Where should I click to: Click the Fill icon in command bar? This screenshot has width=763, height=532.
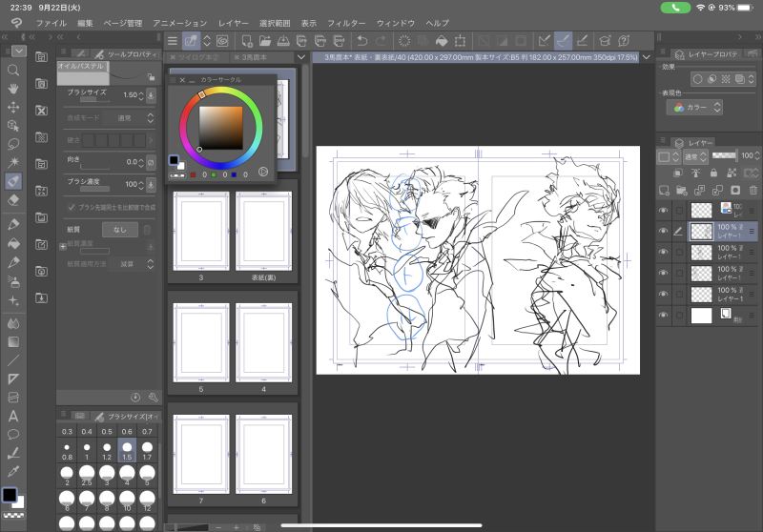click(442, 41)
